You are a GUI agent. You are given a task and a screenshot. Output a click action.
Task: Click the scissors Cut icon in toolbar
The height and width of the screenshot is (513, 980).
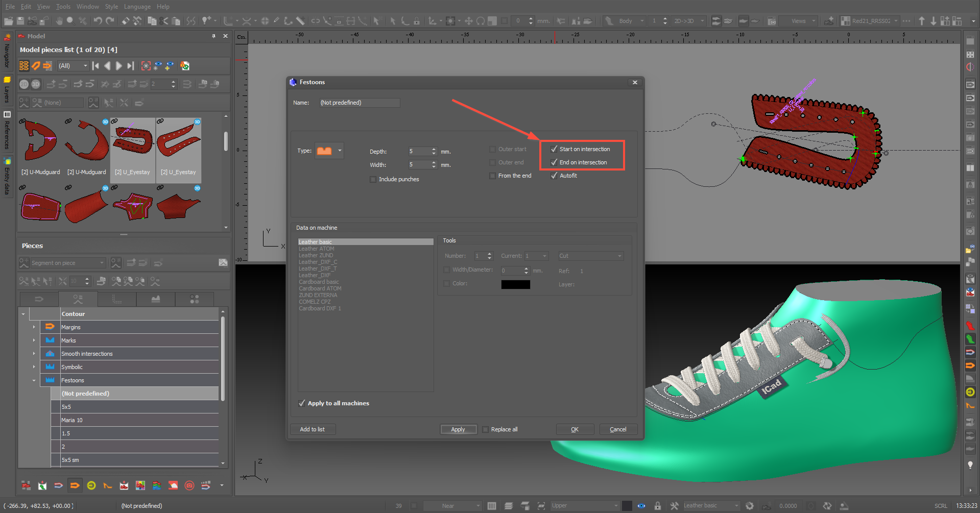(164, 21)
